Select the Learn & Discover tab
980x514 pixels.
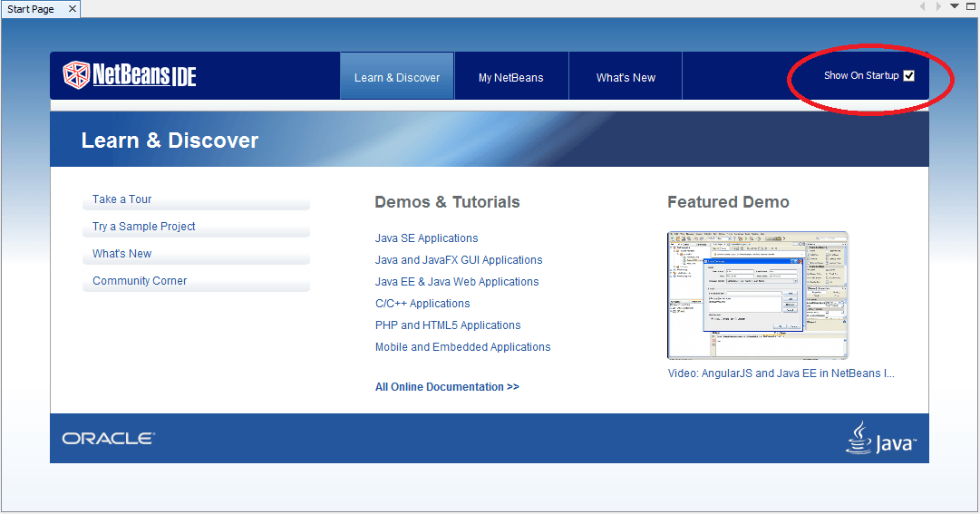tap(397, 78)
